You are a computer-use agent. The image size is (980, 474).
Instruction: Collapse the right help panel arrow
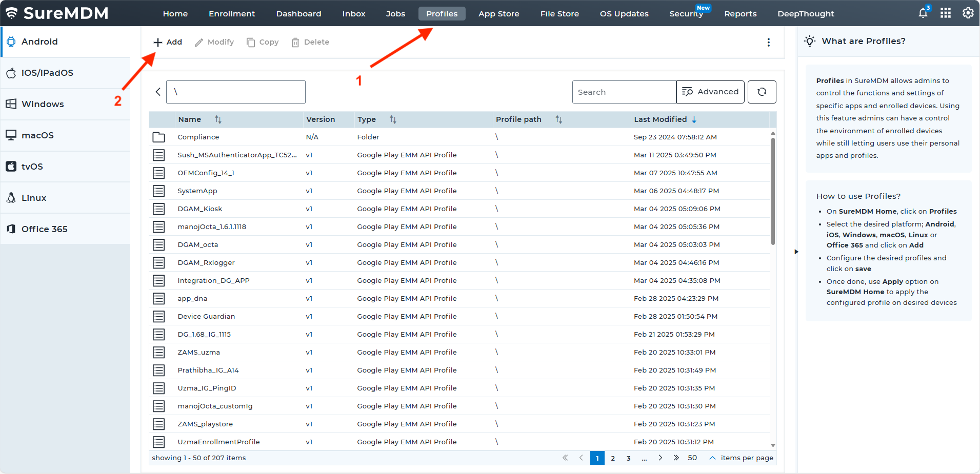click(796, 252)
